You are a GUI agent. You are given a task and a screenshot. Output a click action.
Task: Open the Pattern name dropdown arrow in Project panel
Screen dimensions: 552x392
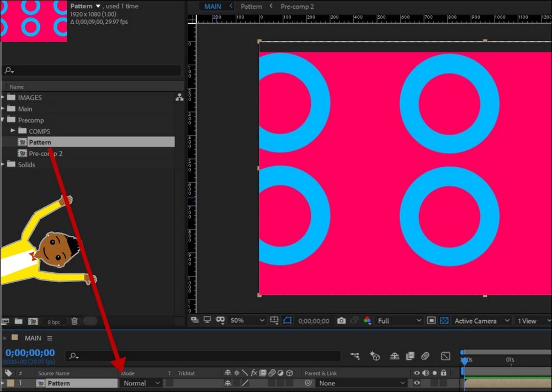click(98, 6)
